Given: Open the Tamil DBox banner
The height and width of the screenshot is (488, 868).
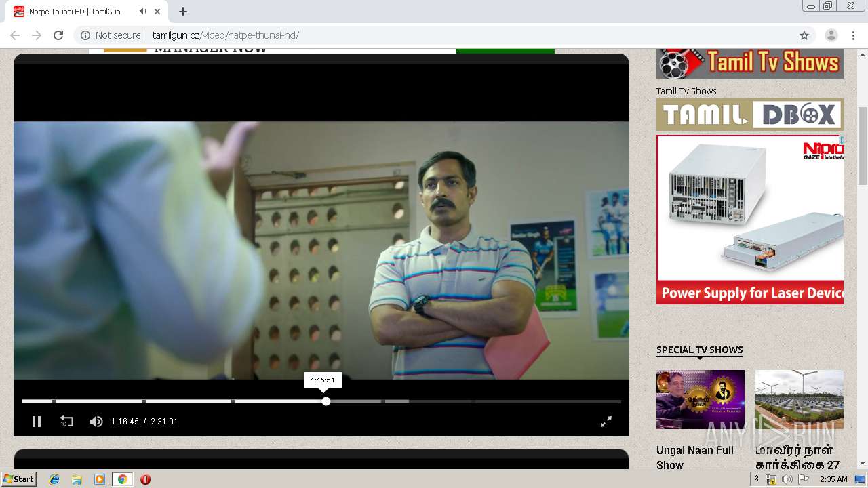Looking at the screenshot, I should click(x=750, y=115).
